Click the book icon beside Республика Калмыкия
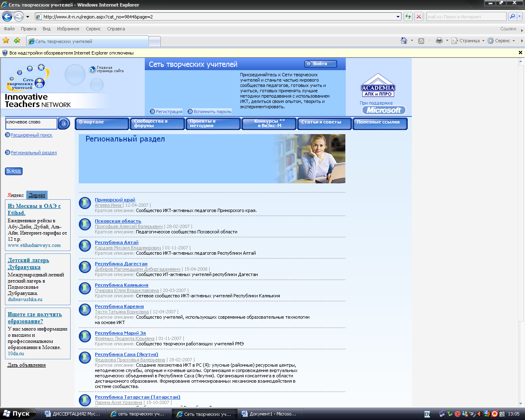Screen dimensions: 525x420 (85, 288)
